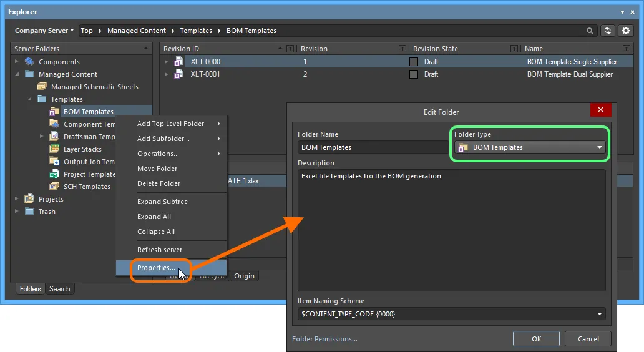Click the Component Templates folder icon
The height and width of the screenshot is (352, 644).
(x=54, y=124)
